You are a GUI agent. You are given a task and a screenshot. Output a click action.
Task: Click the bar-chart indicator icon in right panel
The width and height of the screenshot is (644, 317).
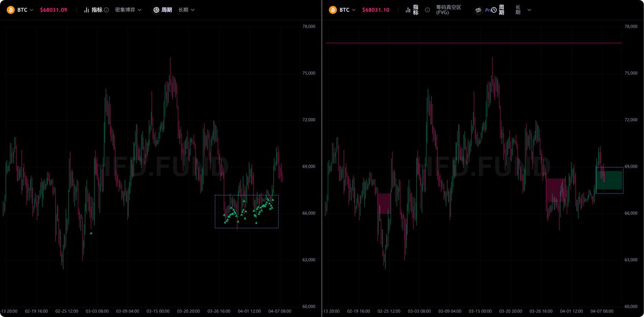[408, 10]
